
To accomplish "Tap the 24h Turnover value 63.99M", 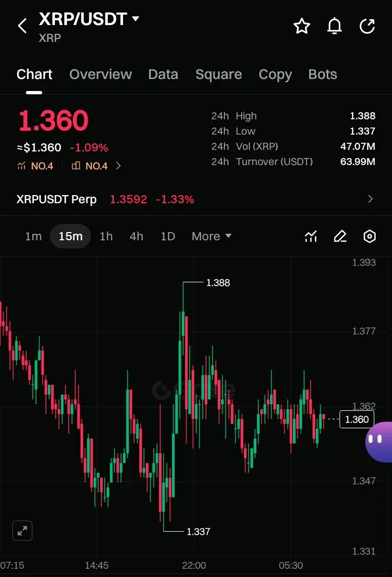I will [x=358, y=161].
